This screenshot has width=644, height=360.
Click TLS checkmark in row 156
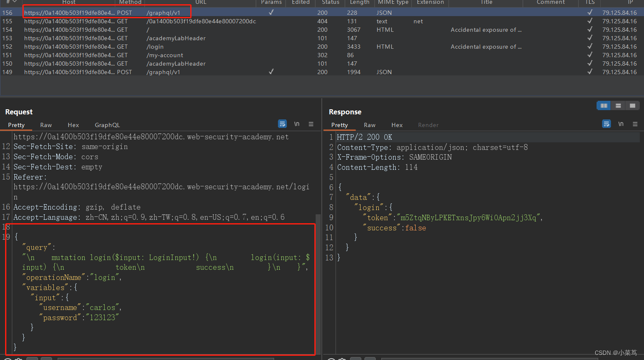590,12
